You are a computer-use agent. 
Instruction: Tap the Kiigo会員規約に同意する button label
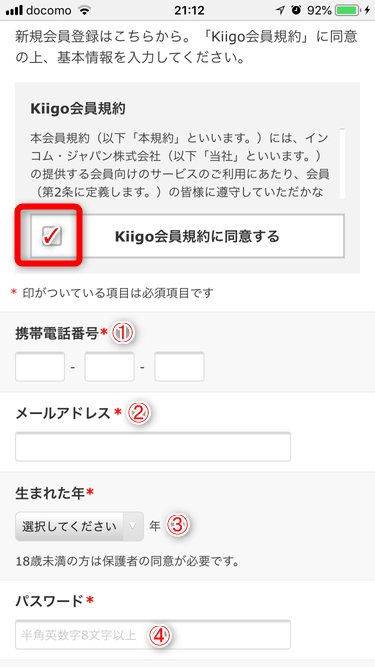tap(197, 237)
